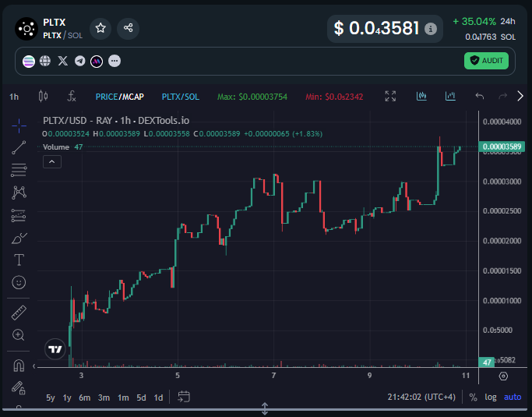Toggle the bar-chart overlay icon left of undo

[x=450, y=96]
